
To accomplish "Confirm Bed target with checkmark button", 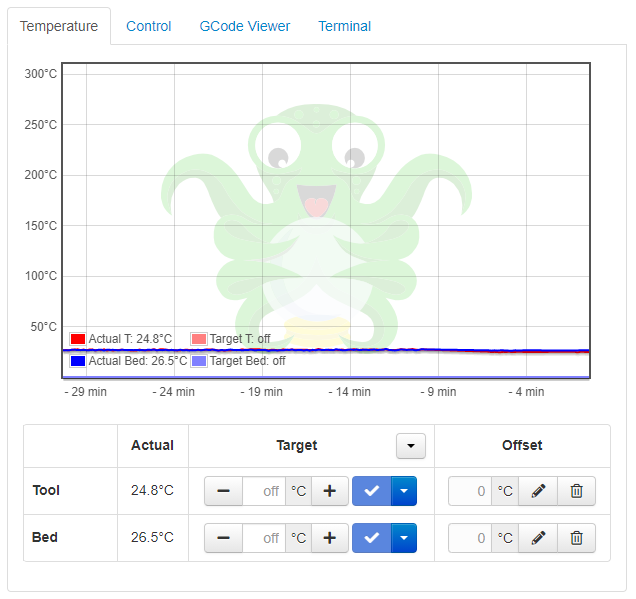I will (x=372, y=538).
